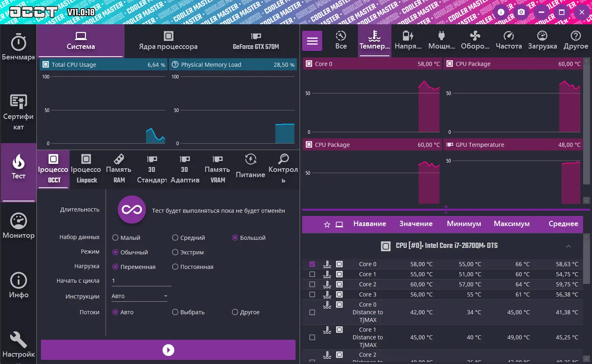Viewport: 592px width, 364px height.
Task: Sort the table by Максимум column
Action: pos(512,224)
